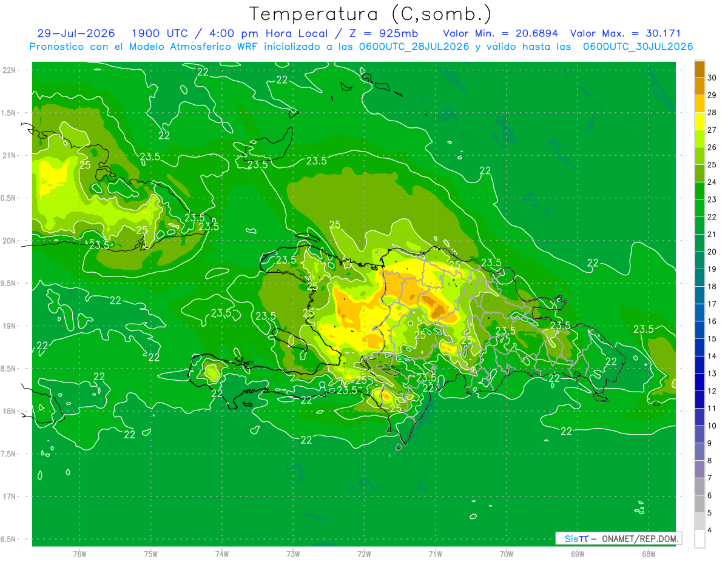Screen dimensions: 728x562
Task: Click the orange 30 degree colorbar swatch
Action: click(699, 69)
